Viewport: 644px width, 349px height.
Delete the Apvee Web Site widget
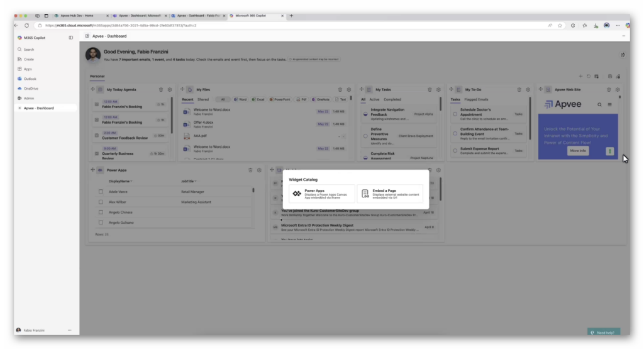click(609, 89)
